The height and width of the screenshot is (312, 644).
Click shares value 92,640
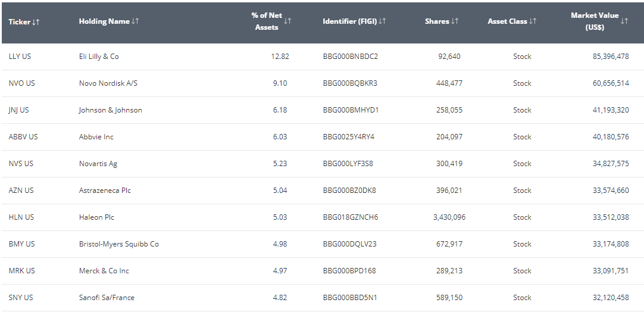tap(449, 57)
